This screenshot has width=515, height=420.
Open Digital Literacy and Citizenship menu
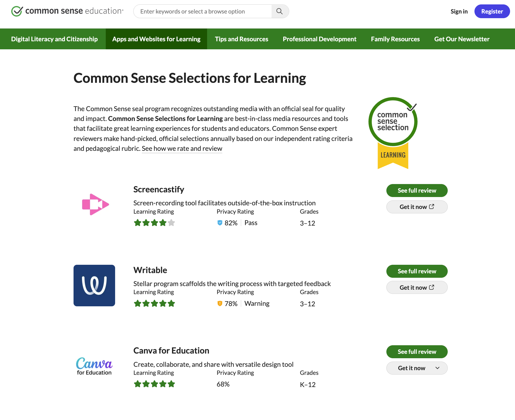(x=54, y=39)
